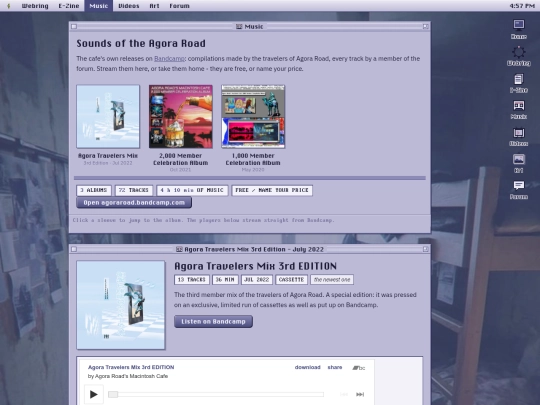Click the Sounds of the Agora Road heading

(x=141, y=43)
